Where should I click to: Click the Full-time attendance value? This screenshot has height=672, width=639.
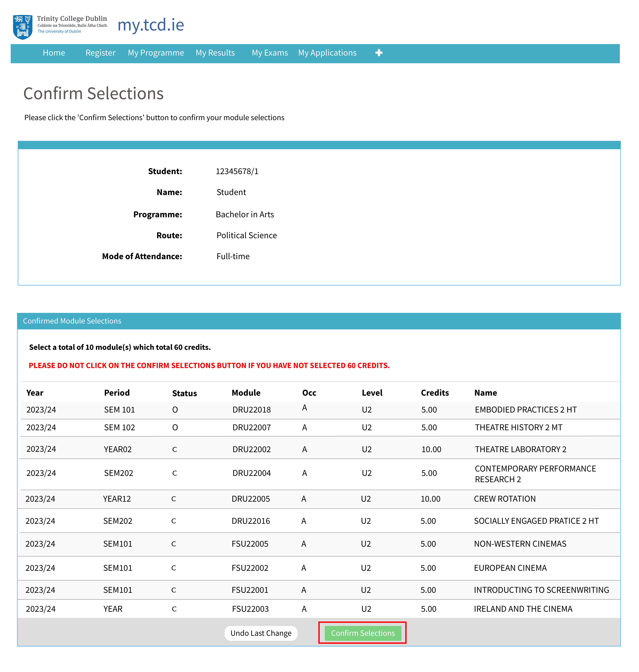click(233, 256)
